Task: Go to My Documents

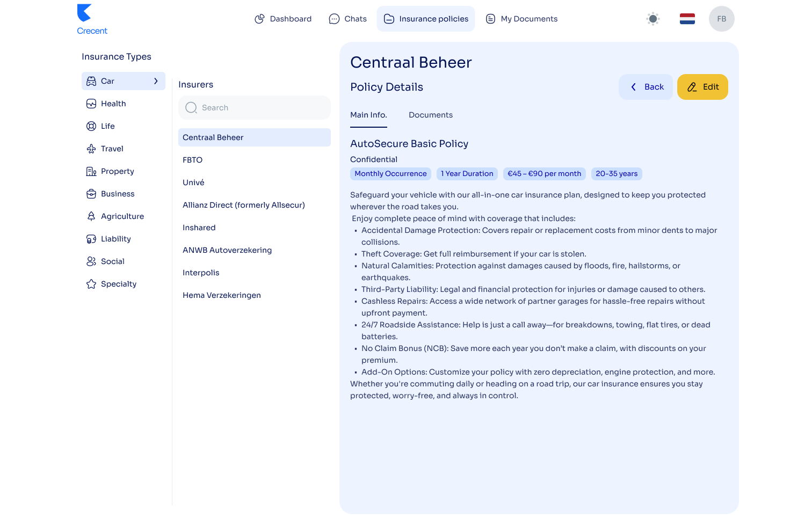Action: (x=521, y=19)
